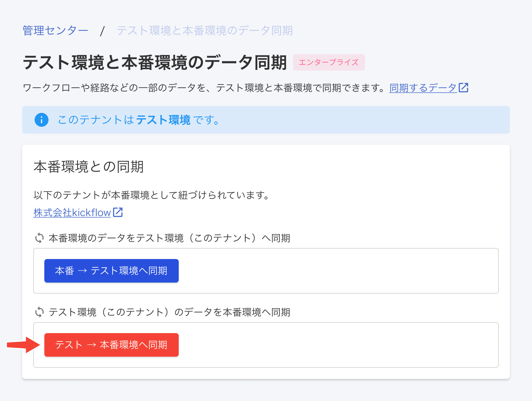The height and width of the screenshot is (401, 532).
Task: Click the このテナントはテスト環境です banner text
Action: [x=138, y=120]
